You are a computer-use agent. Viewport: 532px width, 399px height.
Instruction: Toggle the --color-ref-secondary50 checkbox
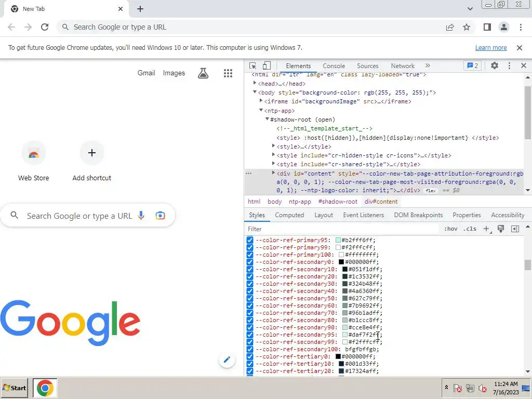pyautogui.click(x=250, y=298)
